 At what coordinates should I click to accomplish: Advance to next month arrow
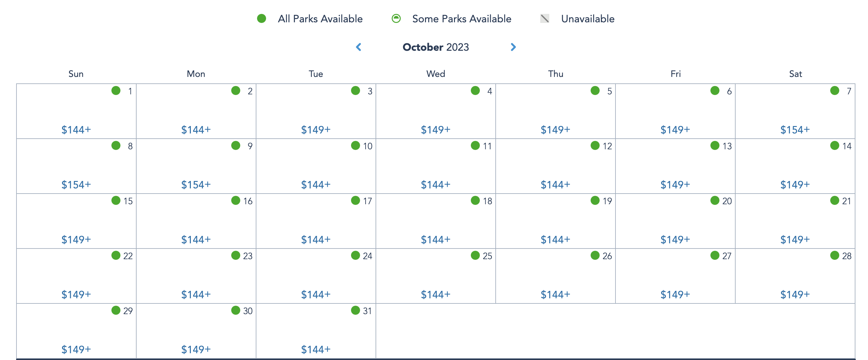pyautogui.click(x=513, y=47)
